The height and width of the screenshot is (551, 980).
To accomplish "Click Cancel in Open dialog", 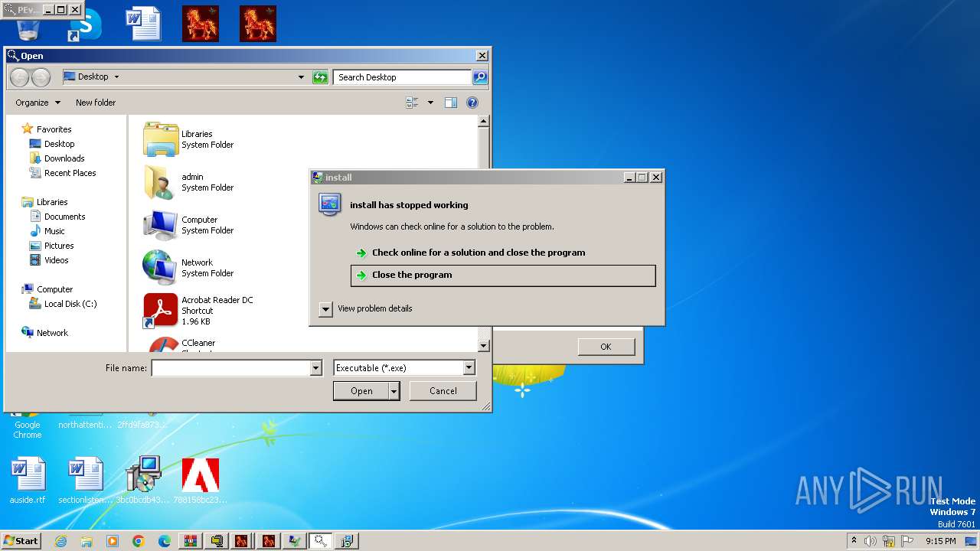I will pos(443,391).
